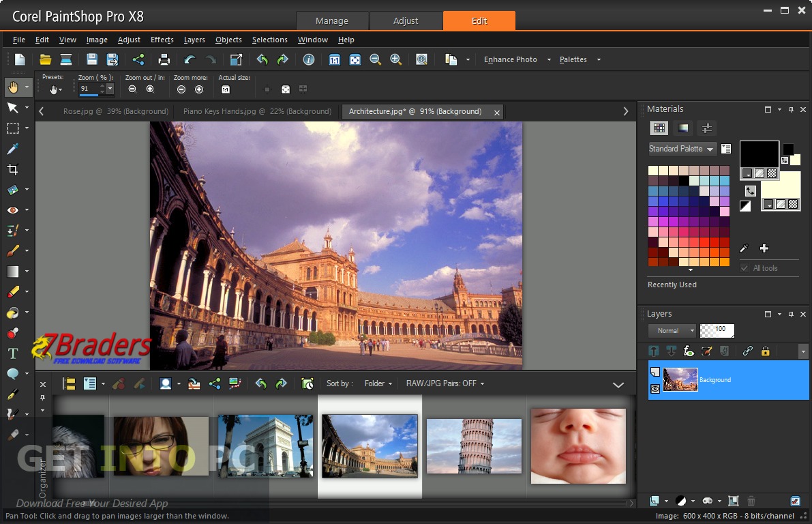
Task: Switch Materials to sliders view
Action: (707, 128)
